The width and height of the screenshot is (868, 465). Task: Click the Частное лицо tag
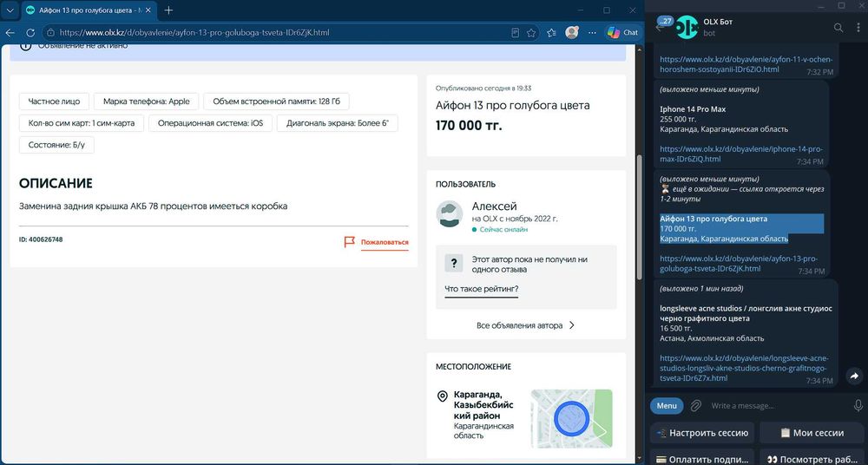(x=54, y=102)
